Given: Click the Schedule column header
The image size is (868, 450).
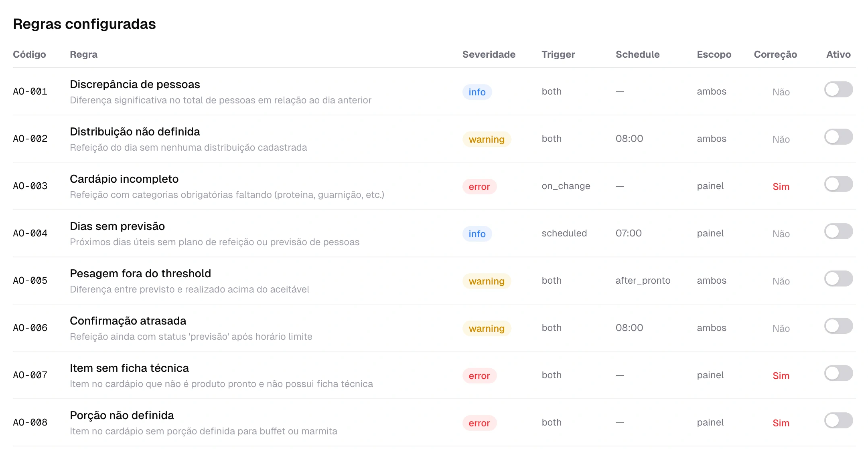Looking at the screenshot, I should pos(637,54).
